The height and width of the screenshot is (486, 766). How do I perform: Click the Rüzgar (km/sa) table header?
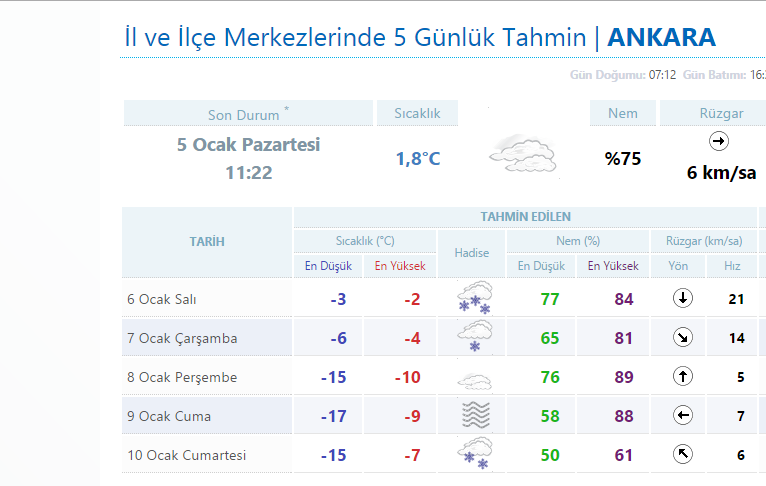704,241
